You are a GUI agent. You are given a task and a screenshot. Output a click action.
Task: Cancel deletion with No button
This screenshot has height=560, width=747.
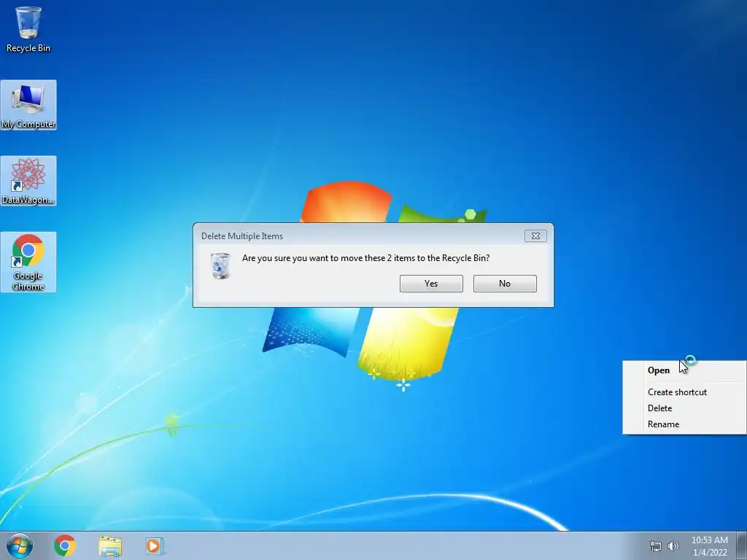pyautogui.click(x=505, y=284)
